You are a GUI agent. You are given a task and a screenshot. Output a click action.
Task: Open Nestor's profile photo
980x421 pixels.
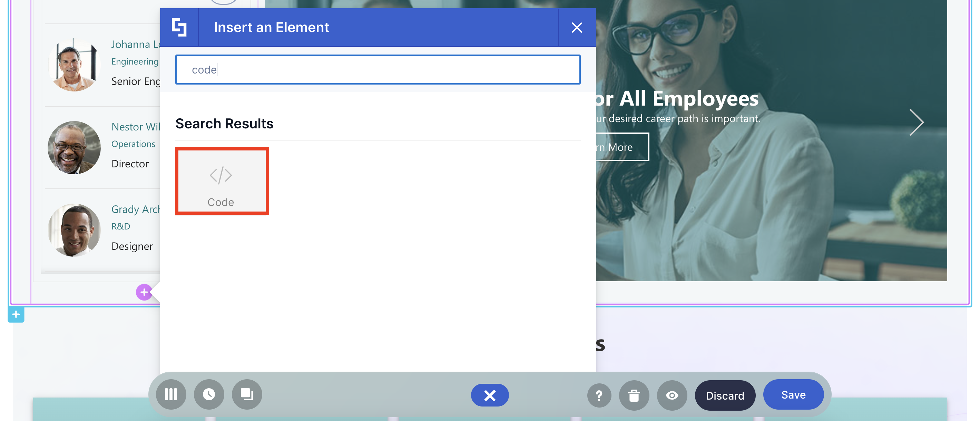[x=74, y=148]
